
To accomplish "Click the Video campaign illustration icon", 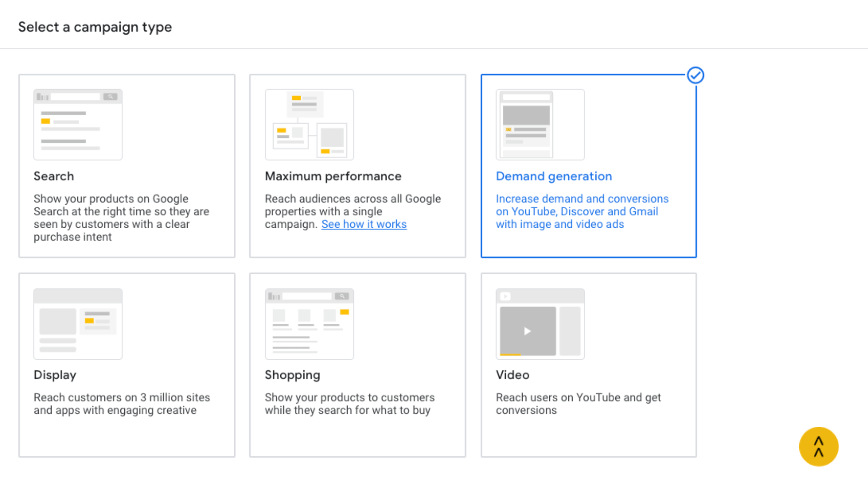I will pos(540,324).
